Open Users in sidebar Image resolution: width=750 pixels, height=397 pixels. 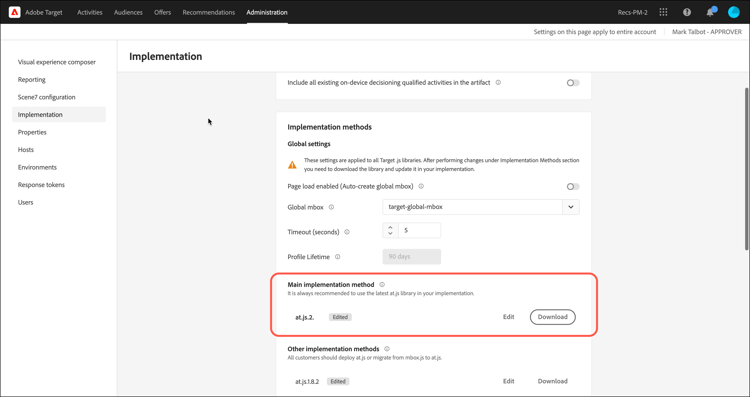(25, 202)
